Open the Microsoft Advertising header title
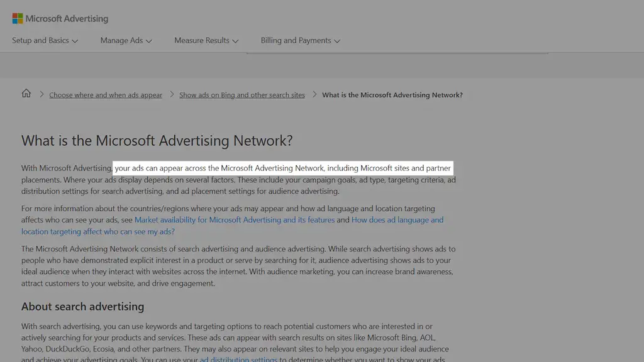 pyautogui.click(x=67, y=18)
